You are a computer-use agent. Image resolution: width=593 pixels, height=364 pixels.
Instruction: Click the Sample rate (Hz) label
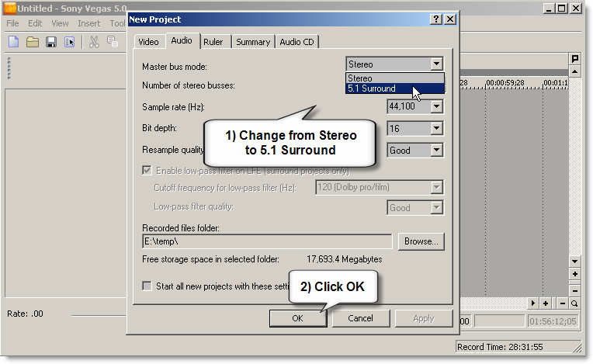click(173, 107)
